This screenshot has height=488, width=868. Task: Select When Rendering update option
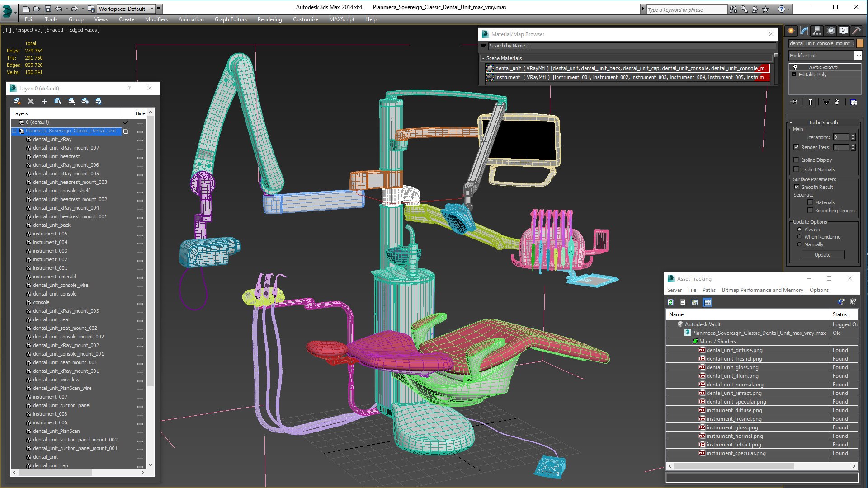799,237
